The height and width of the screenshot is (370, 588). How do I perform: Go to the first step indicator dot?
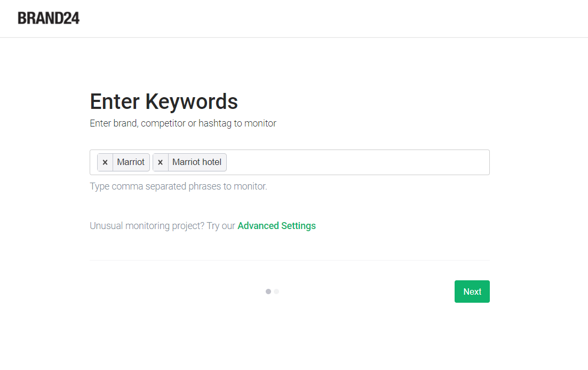point(268,292)
